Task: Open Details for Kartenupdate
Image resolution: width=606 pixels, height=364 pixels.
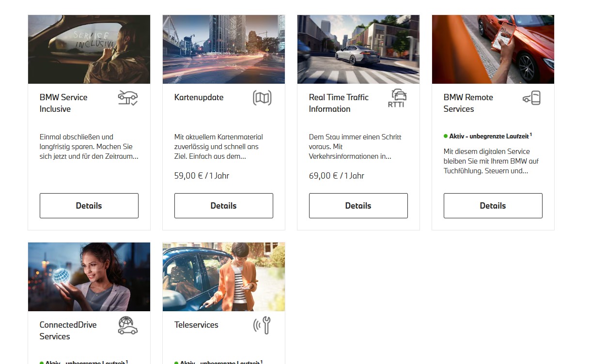Action: click(223, 206)
